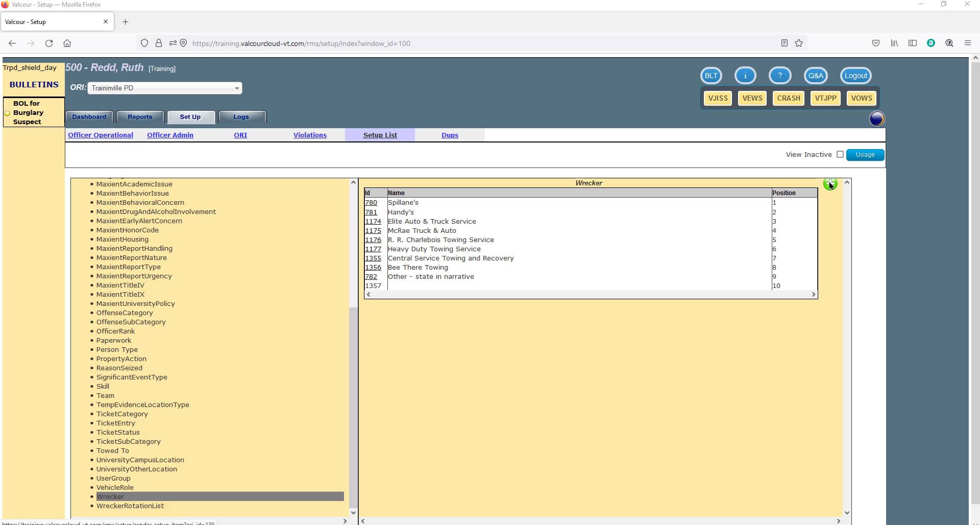Enable the View Inactive checkbox
This screenshot has width=980, height=525.
[840, 154]
